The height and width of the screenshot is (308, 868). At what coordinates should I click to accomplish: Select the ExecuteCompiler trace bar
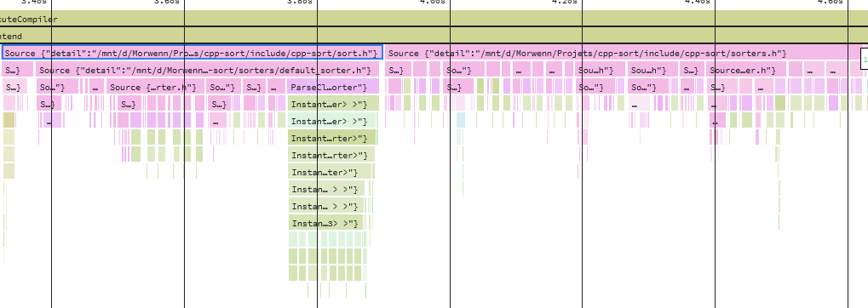(434, 19)
